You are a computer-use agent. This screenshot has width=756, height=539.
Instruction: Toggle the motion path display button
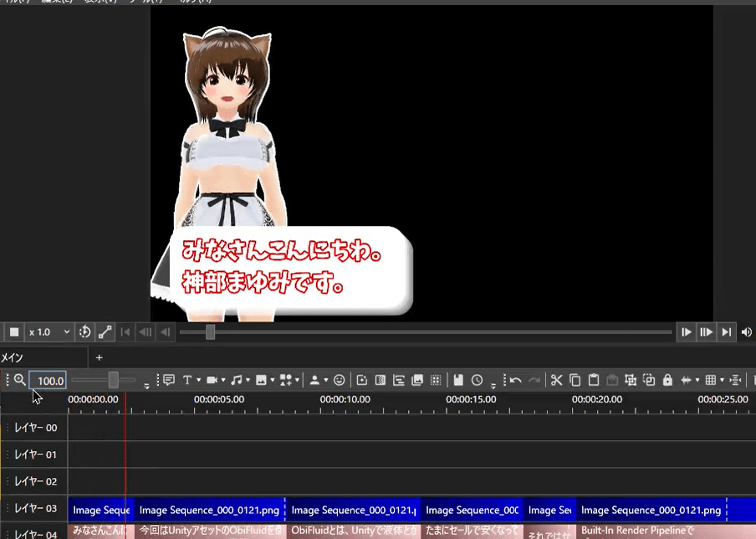click(105, 332)
